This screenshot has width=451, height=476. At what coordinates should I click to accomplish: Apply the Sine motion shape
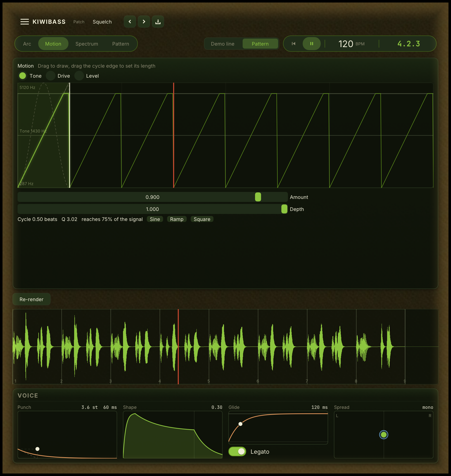pyautogui.click(x=155, y=219)
